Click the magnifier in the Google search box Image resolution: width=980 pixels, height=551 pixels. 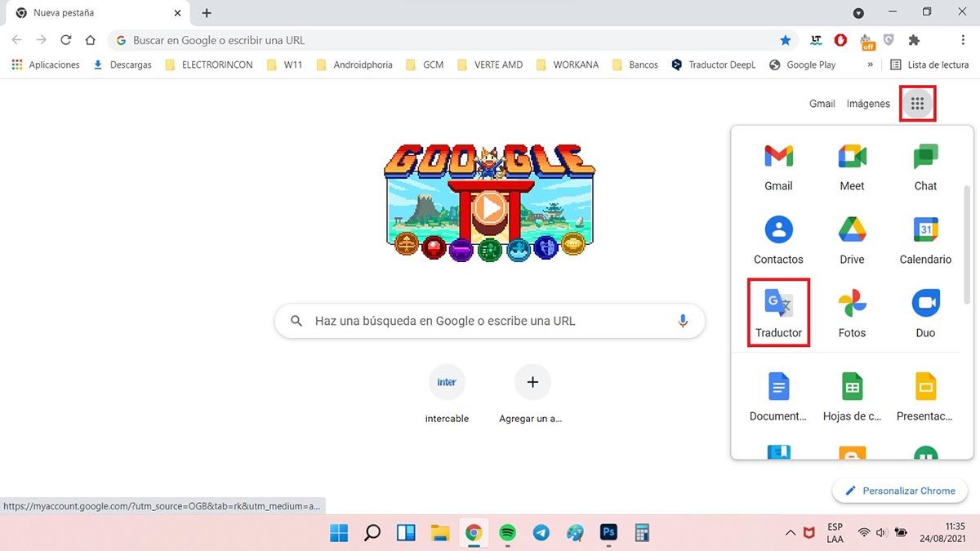pyautogui.click(x=296, y=322)
